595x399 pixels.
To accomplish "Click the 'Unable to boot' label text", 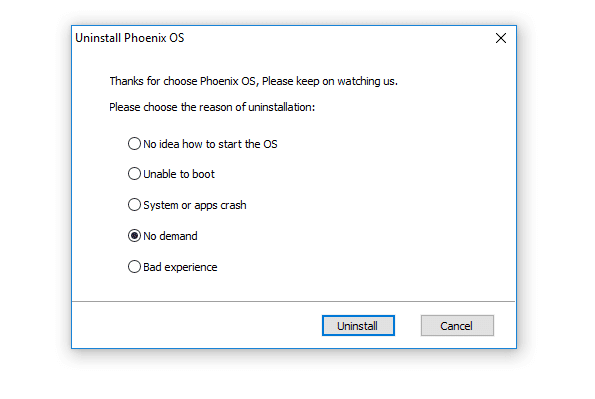I will pos(179,174).
